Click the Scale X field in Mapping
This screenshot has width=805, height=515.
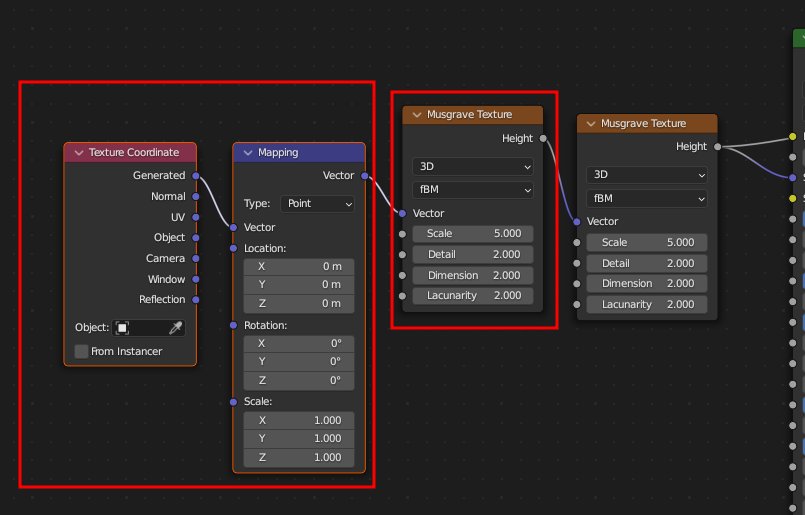click(299, 421)
